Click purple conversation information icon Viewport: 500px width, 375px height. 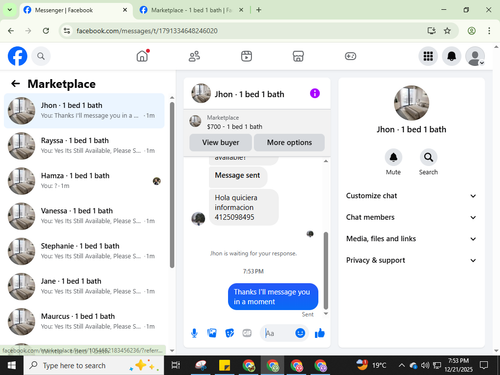click(x=315, y=93)
